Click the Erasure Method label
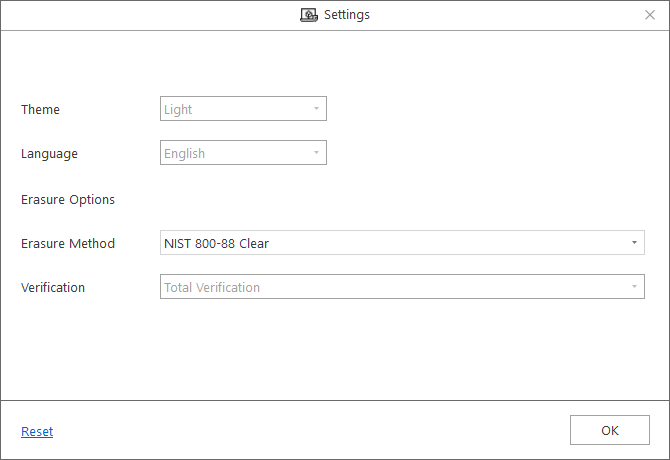 pyautogui.click(x=68, y=243)
